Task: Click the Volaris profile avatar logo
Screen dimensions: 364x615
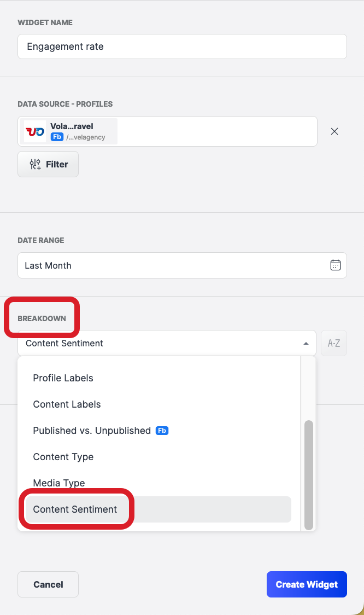Action: (x=33, y=131)
